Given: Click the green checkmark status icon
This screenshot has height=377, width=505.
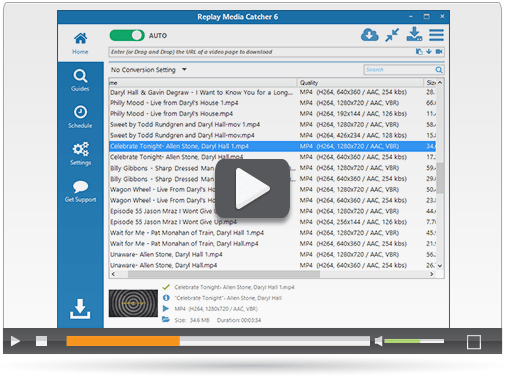Looking at the screenshot, I should (166, 287).
